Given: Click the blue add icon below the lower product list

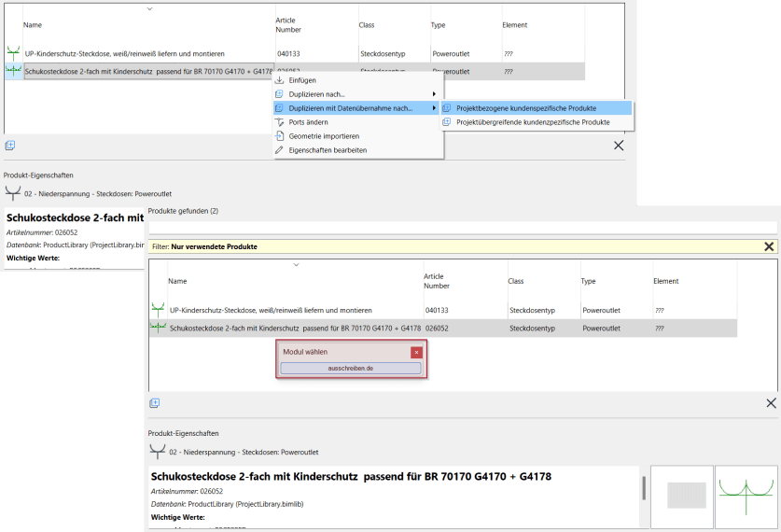Looking at the screenshot, I should click(x=155, y=403).
